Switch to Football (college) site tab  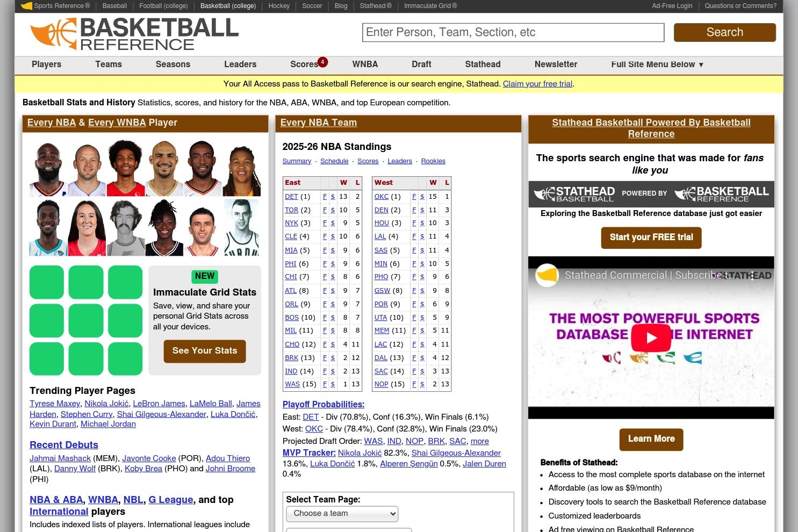pyautogui.click(x=163, y=6)
